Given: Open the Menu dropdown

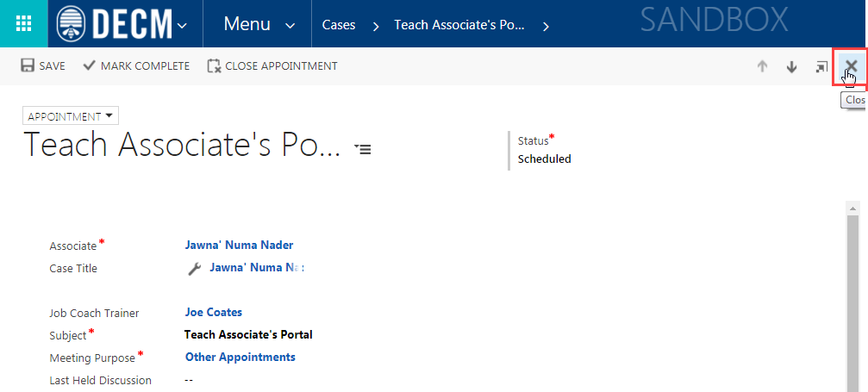Looking at the screenshot, I should (259, 24).
